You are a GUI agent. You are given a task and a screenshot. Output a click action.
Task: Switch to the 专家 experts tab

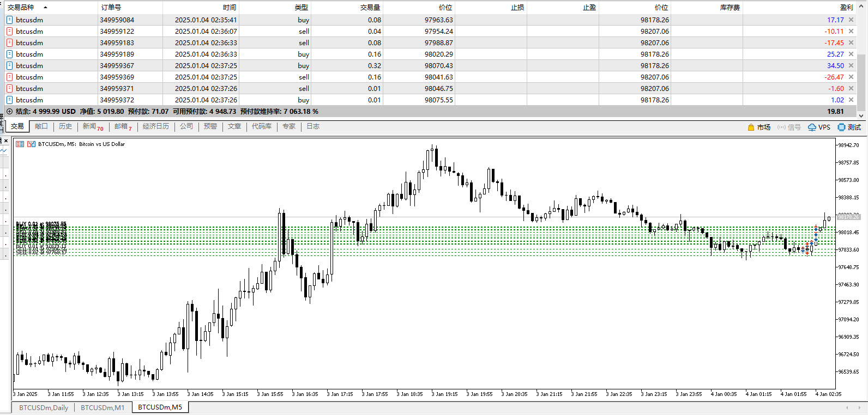289,126
